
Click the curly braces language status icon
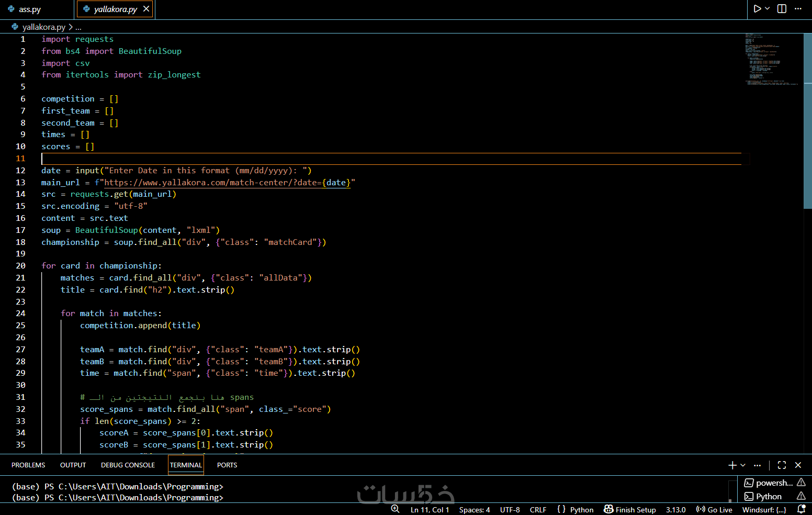tap(561, 509)
